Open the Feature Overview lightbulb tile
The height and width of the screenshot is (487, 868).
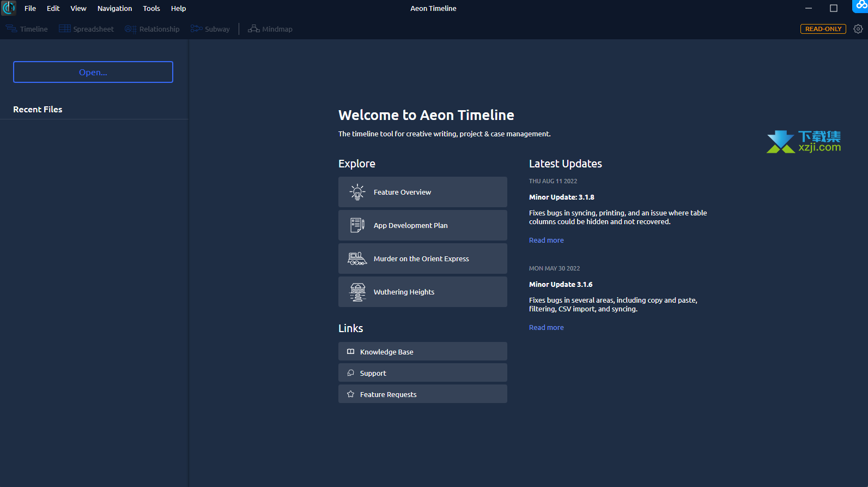pyautogui.click(x=422, y=192)
